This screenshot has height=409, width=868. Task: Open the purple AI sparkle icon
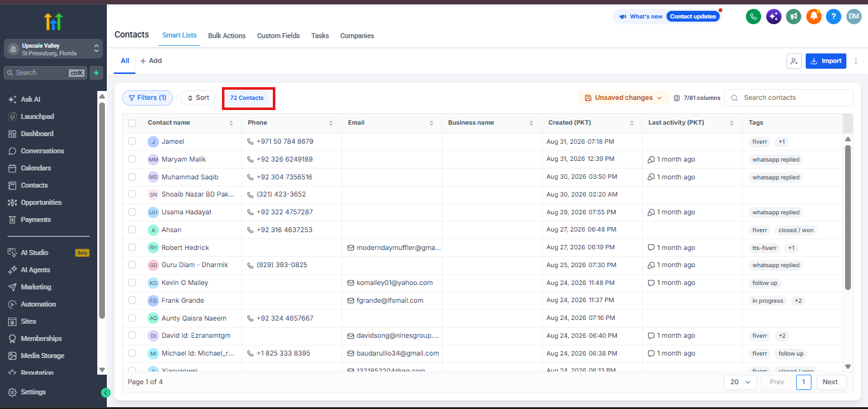pyautogui.click(x=773, y=17)
